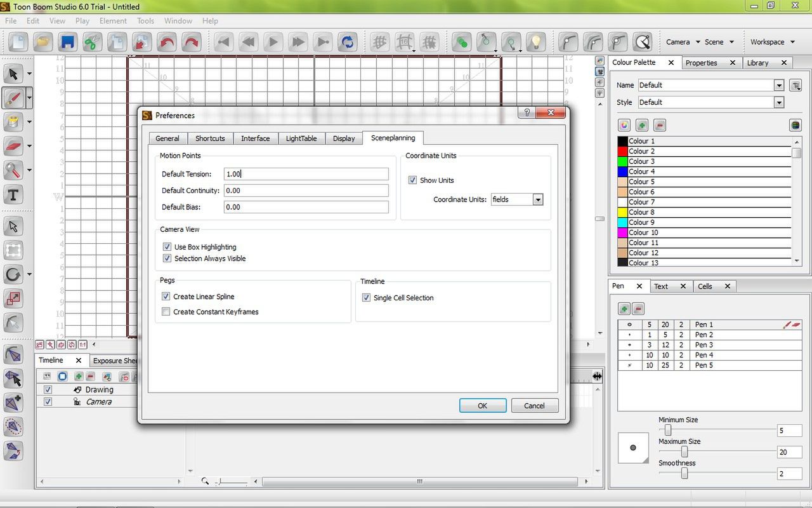This screenshot has height=508, width=812.
Task: Switch to the Library panel tab
Action: (757, 63)
